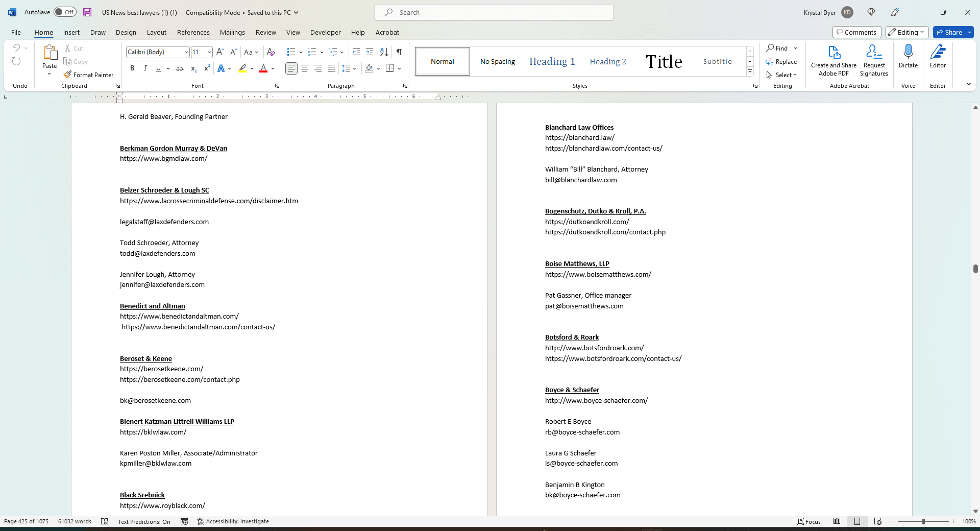The height and width of the screenshot is (531, 980).
Task: Toggle bold formatting
Action: (x=132, y=68)
